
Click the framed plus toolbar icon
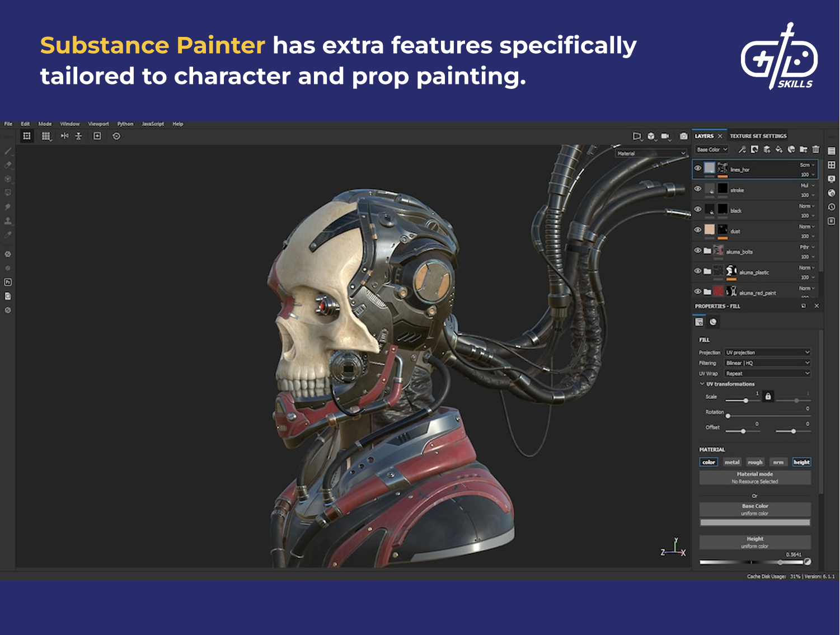(97, 136)
